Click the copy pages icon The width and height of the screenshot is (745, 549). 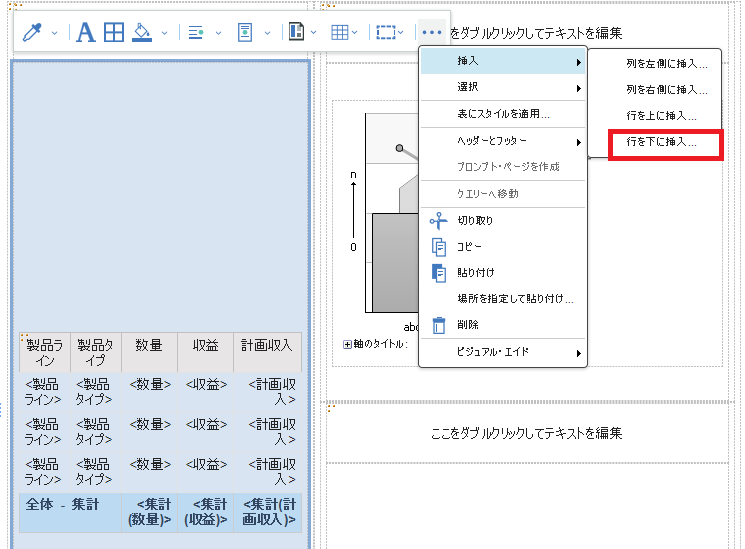[x=439, y=247]
